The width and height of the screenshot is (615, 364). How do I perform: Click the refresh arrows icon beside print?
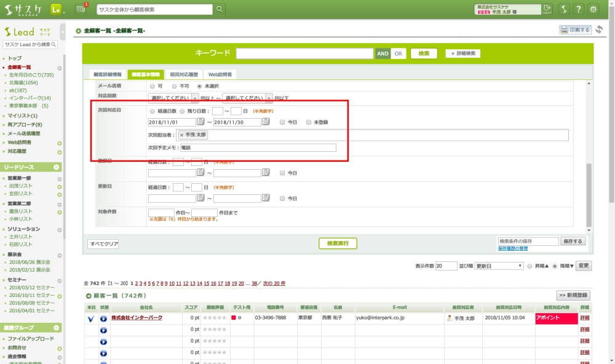tap(599, 30)
